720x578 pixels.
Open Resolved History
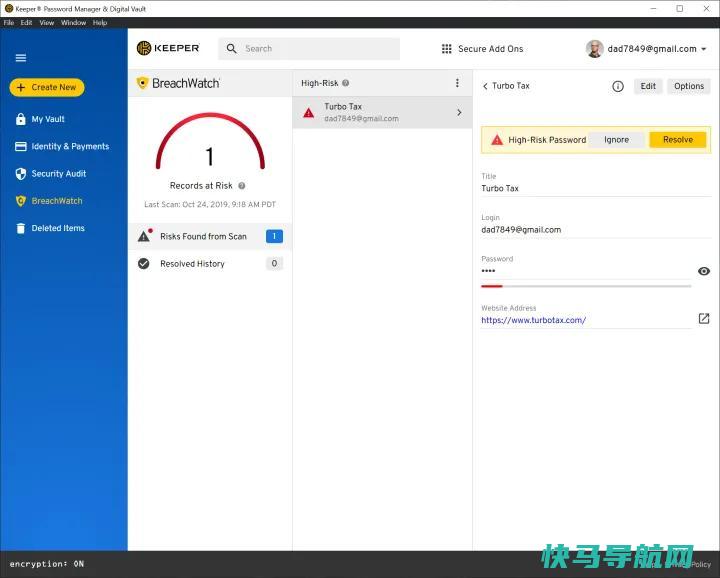click(x=210, y=264)
